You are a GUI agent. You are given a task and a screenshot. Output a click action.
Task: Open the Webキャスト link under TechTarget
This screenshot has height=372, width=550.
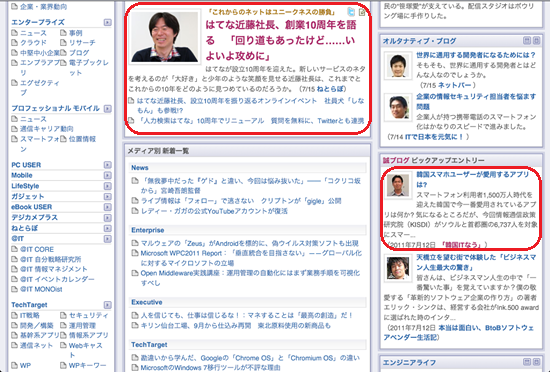tap(85, 350)
